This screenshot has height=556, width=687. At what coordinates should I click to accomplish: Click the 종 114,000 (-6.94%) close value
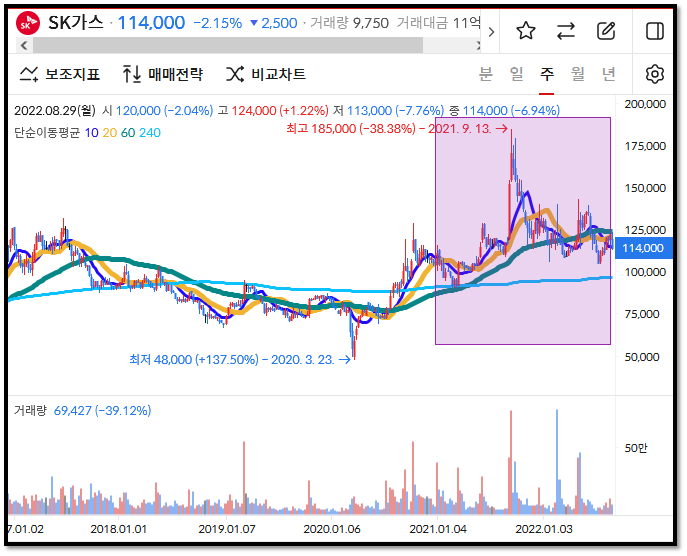click(504, 110)
